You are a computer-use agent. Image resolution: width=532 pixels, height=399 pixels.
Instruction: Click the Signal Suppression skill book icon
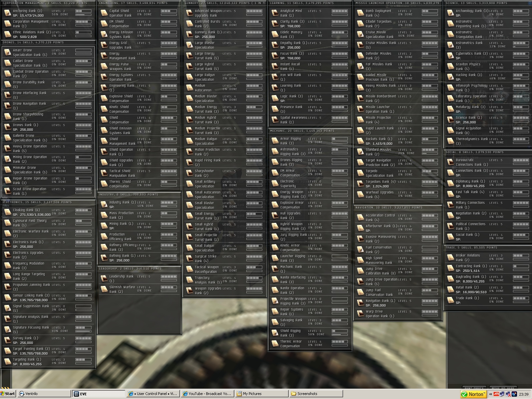8,308
